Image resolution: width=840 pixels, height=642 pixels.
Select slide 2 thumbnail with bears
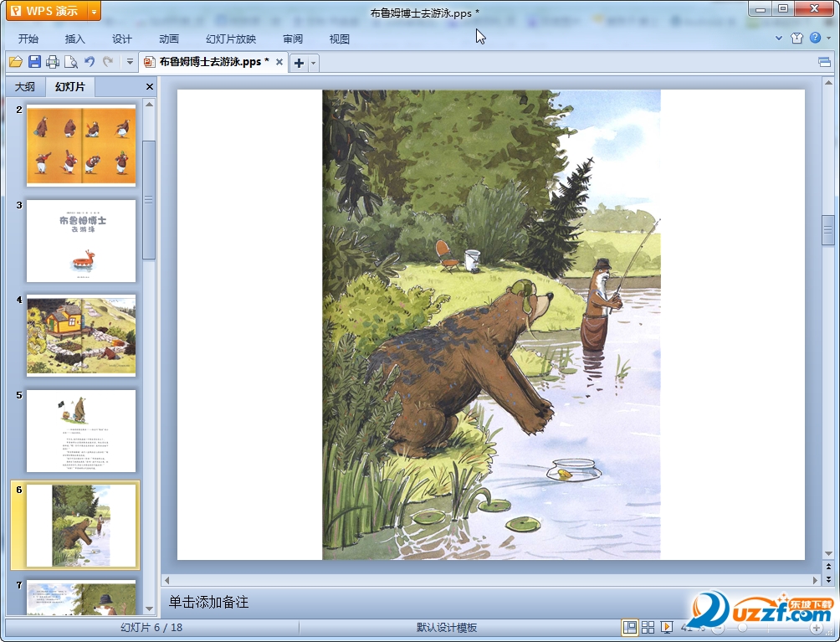[81, 146]
